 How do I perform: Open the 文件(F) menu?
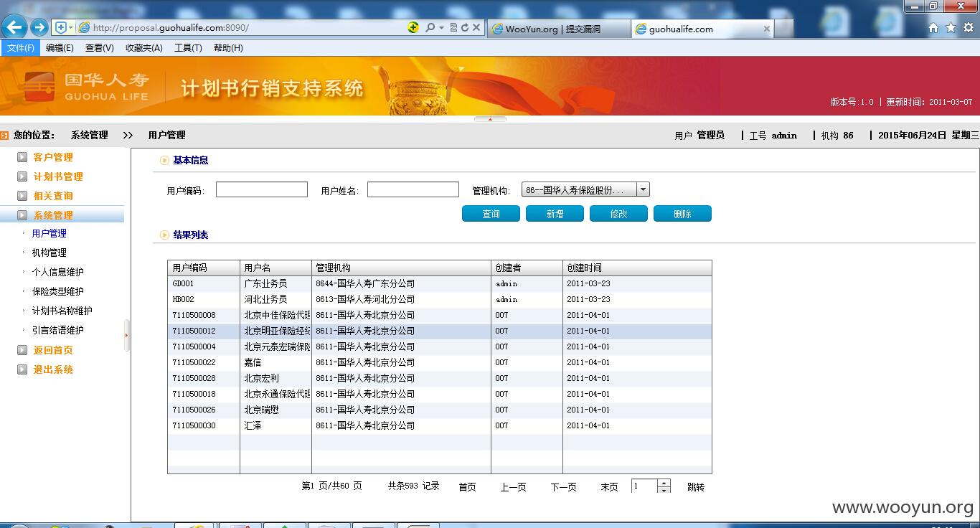[x=20, y=48]
